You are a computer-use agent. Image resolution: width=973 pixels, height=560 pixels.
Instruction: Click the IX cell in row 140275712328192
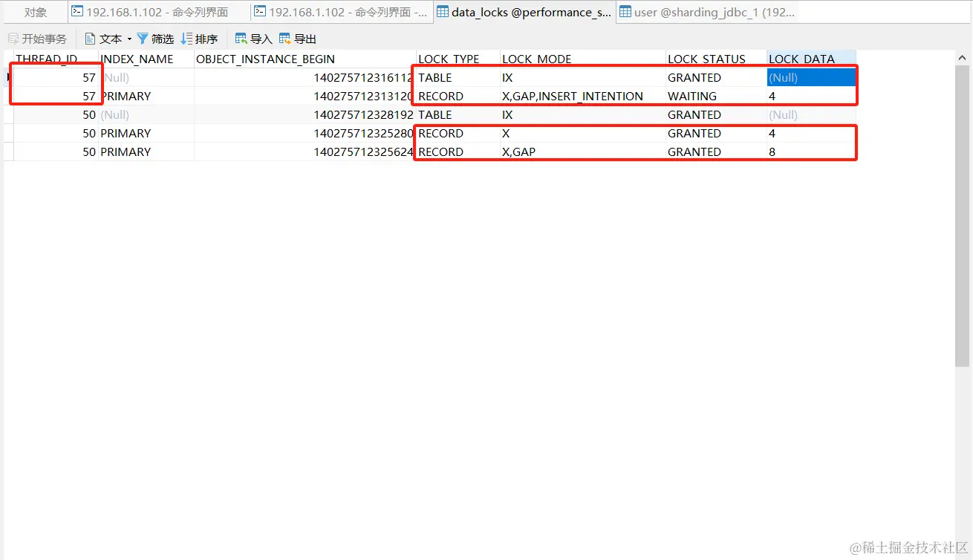point(583,114)
